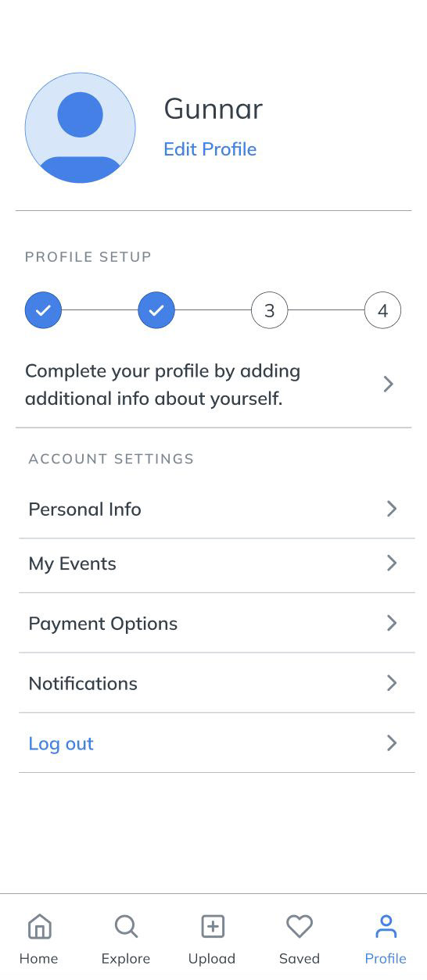Tap the Home icon in bottom bar
427x980 pixels.
(39, 927)
